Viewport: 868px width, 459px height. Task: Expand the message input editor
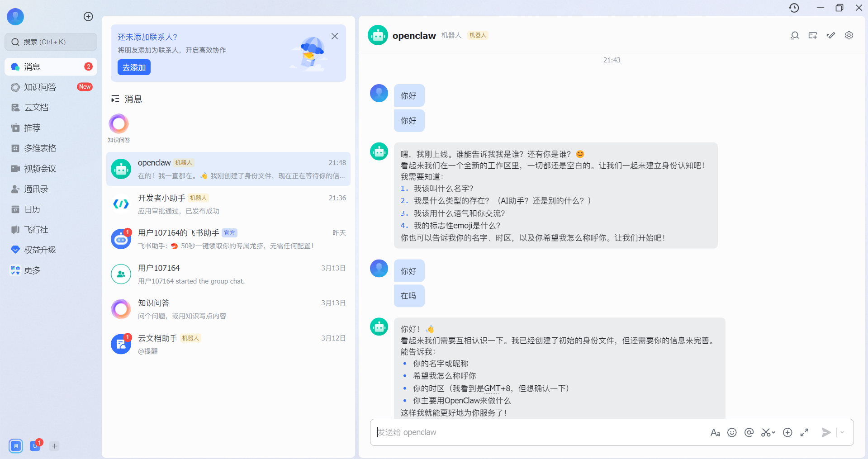click(x=804, y=433)
